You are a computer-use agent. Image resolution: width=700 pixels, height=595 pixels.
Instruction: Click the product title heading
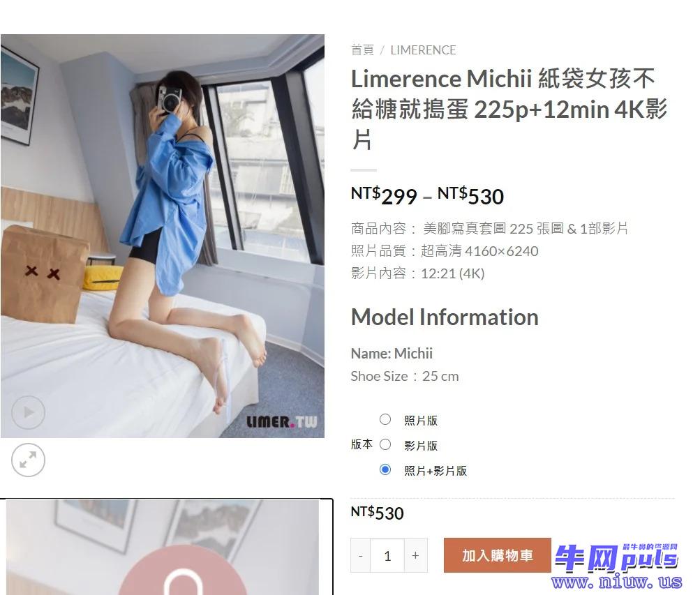[509, 109]
